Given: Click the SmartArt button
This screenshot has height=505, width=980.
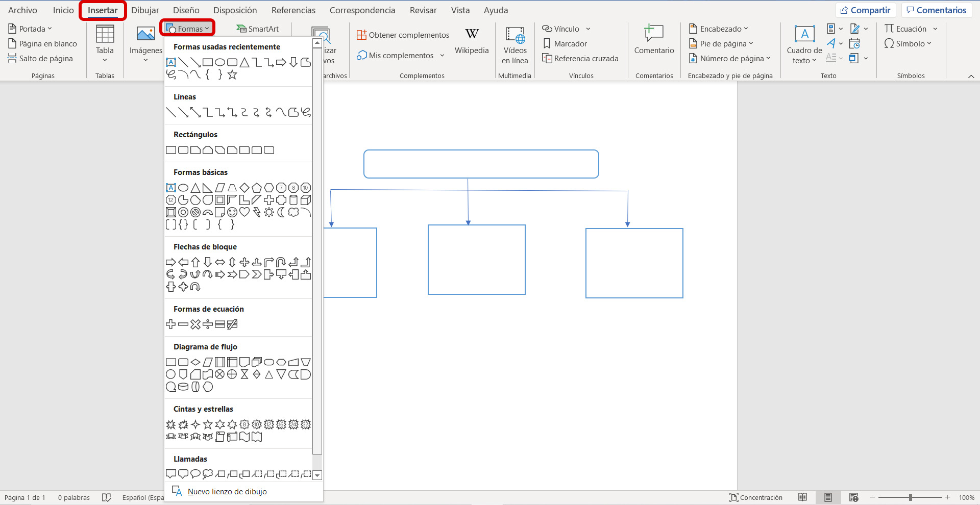Looking at the screenshot, I should coord(258,29).
